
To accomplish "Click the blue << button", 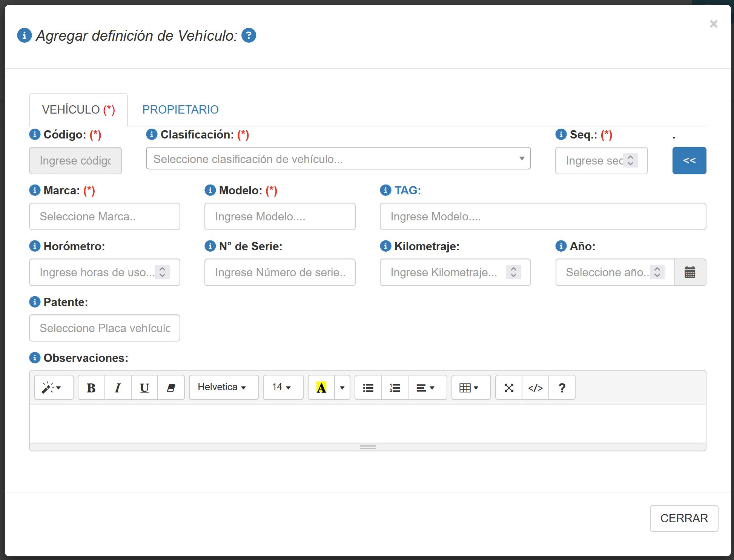I will tap(689, 160).
